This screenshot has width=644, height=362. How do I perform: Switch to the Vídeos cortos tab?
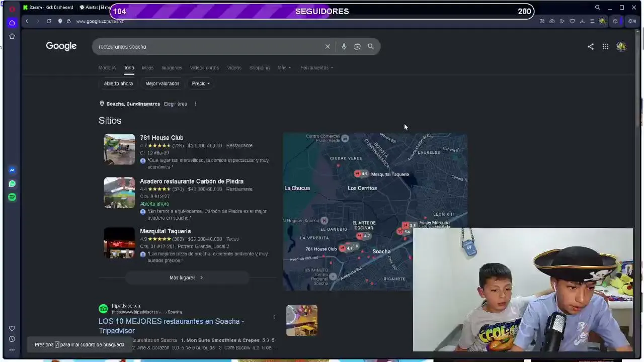coord(204,68)
